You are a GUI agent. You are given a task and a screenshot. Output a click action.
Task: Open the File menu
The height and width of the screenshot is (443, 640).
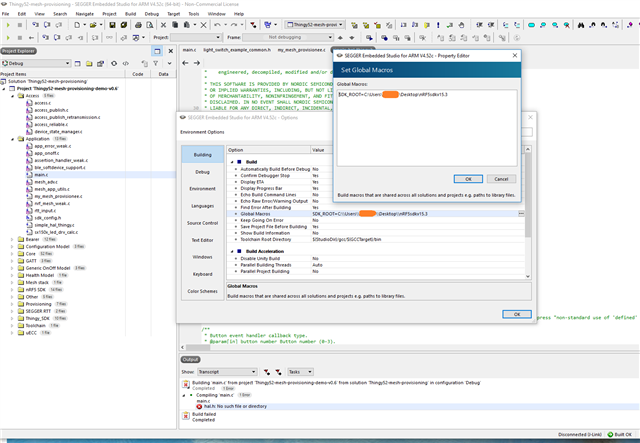(x=6, y=14)
